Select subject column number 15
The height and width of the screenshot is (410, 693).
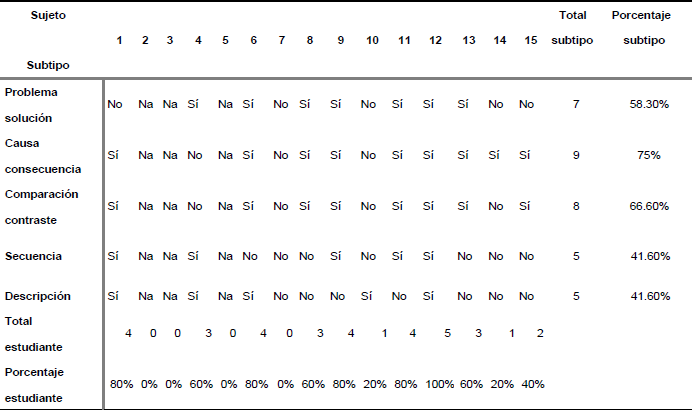(531, 40)
